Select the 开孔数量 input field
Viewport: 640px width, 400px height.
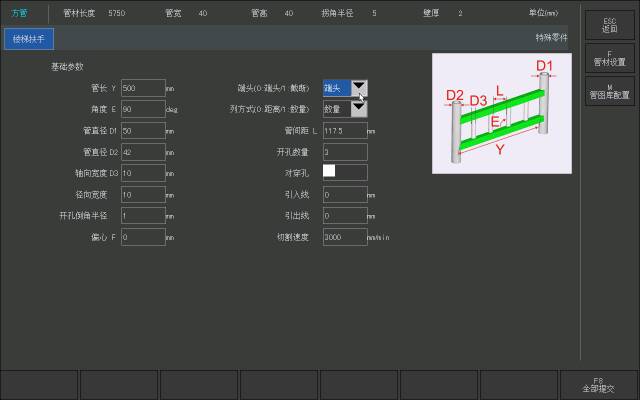(345, 152)
